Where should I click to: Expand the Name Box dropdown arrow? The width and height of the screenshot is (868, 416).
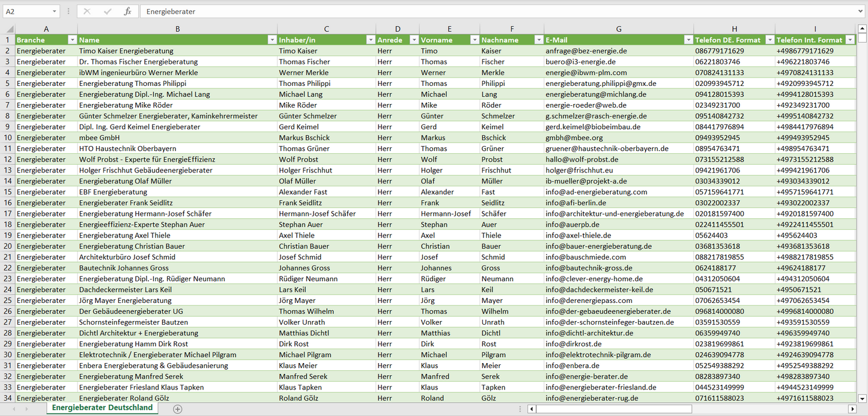tap(54, 11)
